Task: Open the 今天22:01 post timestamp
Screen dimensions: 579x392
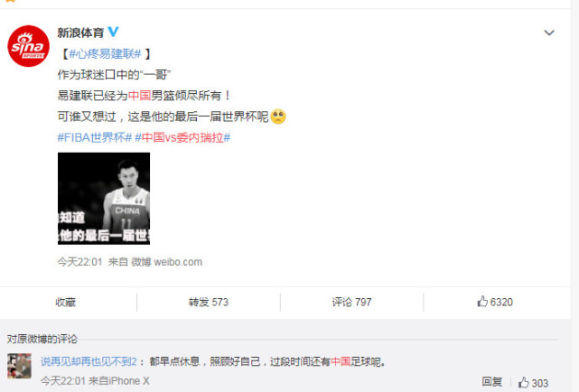Action: [79, 262]
